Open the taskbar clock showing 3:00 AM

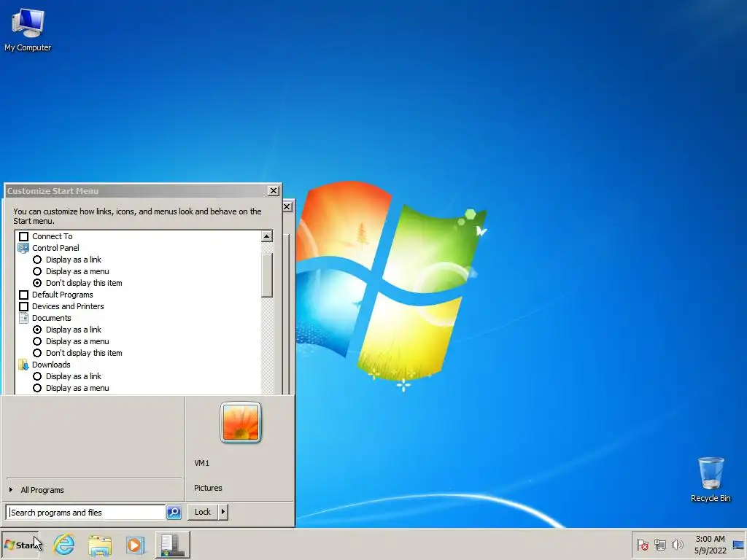[x=710, y=545]
